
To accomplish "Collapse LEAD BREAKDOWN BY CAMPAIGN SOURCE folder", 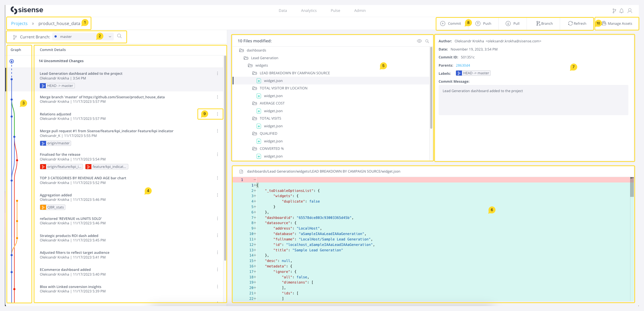I will coord(255,73).
